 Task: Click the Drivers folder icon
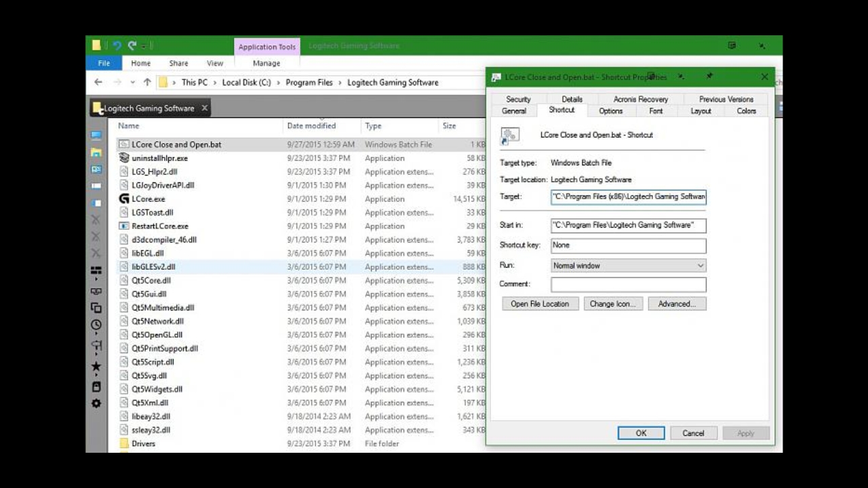tap(123, 443)
